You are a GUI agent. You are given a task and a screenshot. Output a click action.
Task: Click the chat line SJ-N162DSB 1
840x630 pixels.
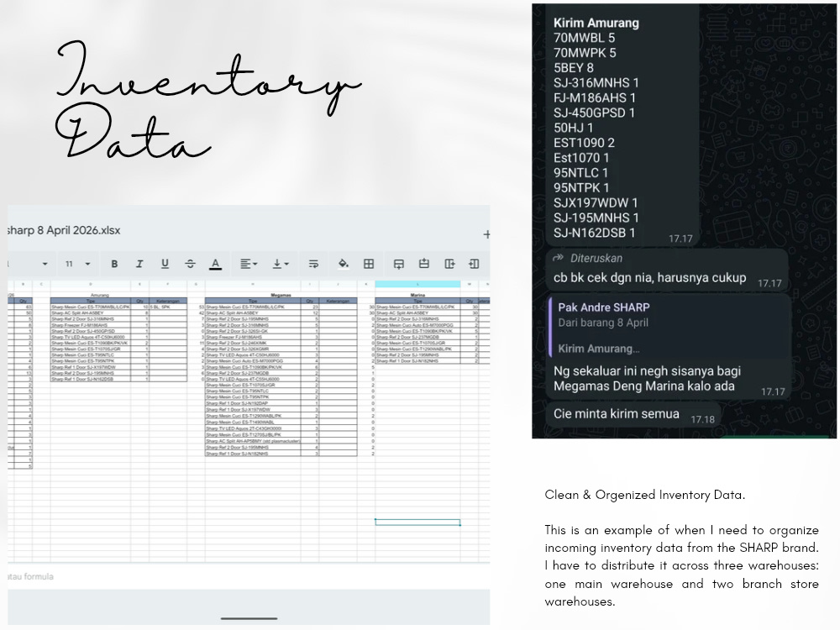594,233
